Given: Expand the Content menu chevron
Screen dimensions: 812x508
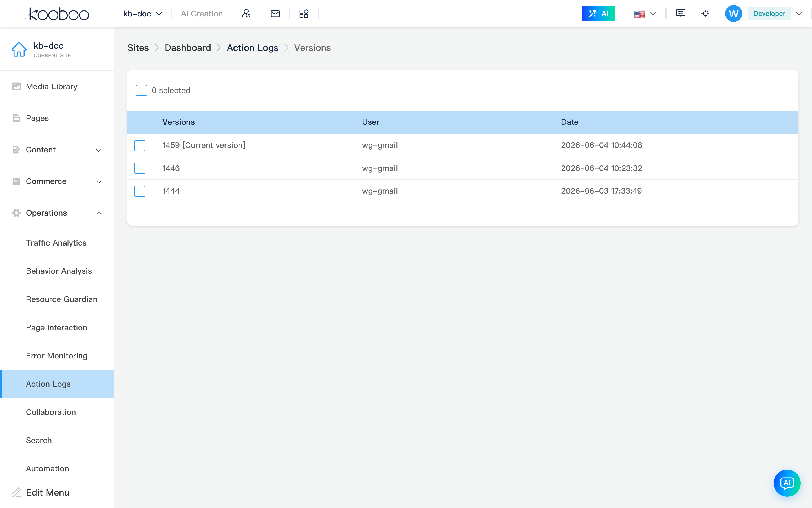Looking at the screenshot, I should [x=99, y=150].
